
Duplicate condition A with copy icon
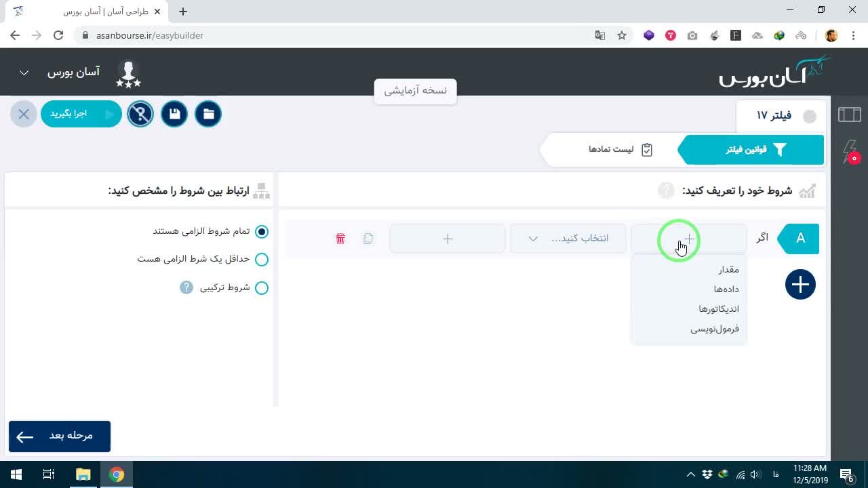pos(368,239)
